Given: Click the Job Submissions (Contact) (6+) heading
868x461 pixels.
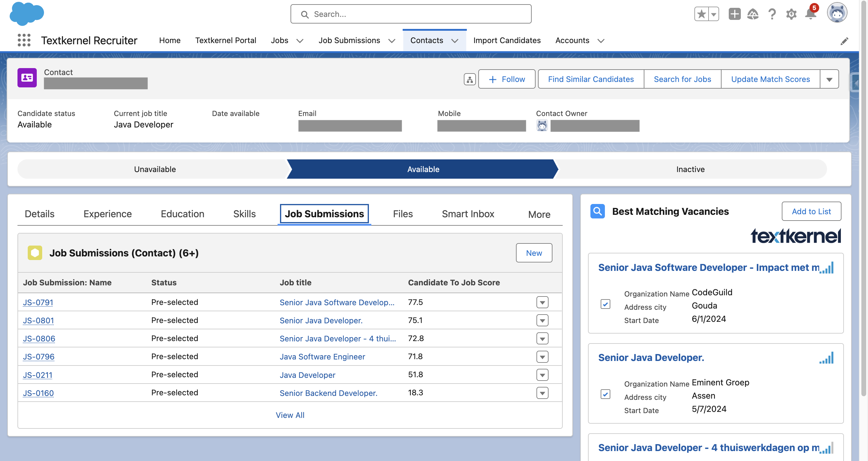Looking at the screenshot, I should 124,253.
